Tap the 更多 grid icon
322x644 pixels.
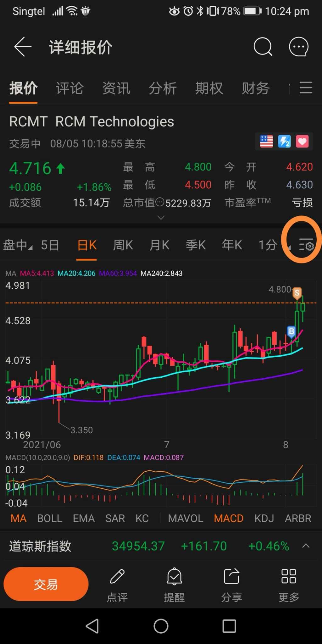click(x=289, y=577)
